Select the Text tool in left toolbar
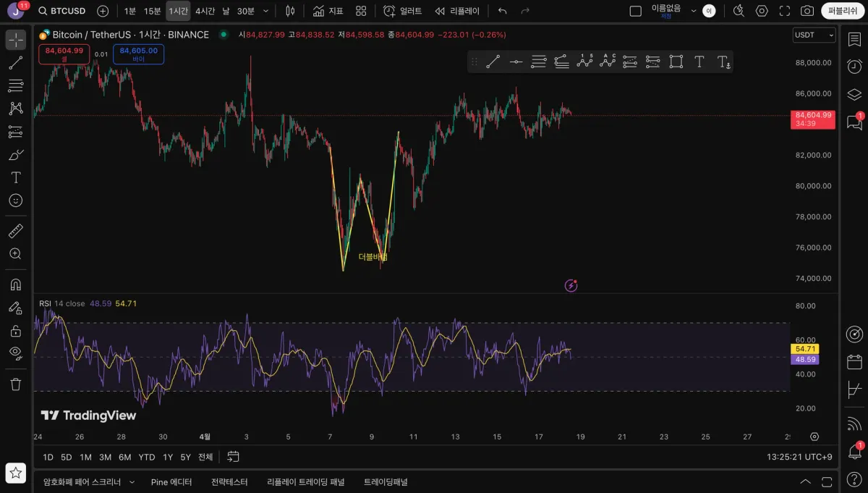This screenshot has width=868, height=493. tap(15, 177)
